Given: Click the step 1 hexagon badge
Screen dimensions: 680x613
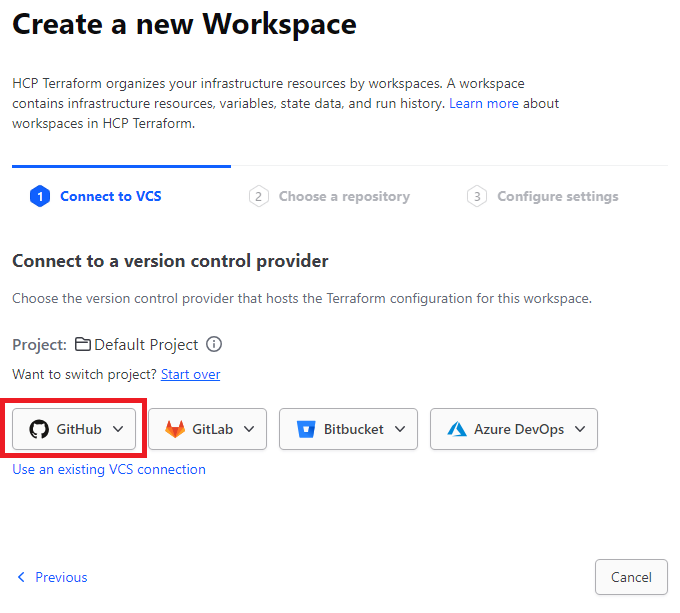Looking at the screenshot, I should pyautogui.click(x=40, y=196).
